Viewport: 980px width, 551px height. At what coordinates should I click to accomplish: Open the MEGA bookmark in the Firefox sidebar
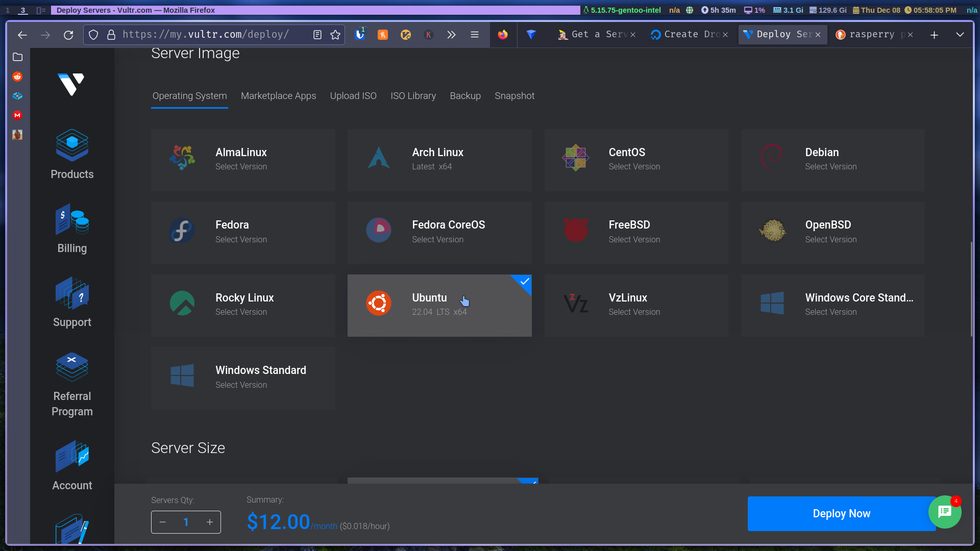pos(17,115)
